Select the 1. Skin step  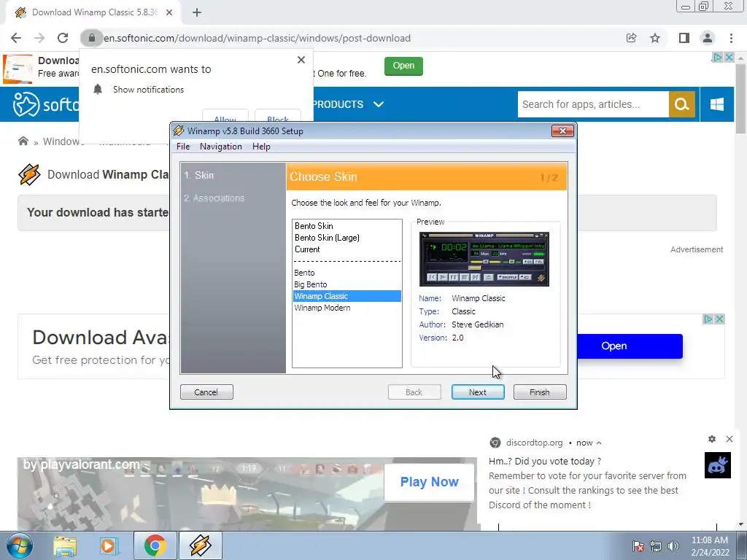coord(199,175)
